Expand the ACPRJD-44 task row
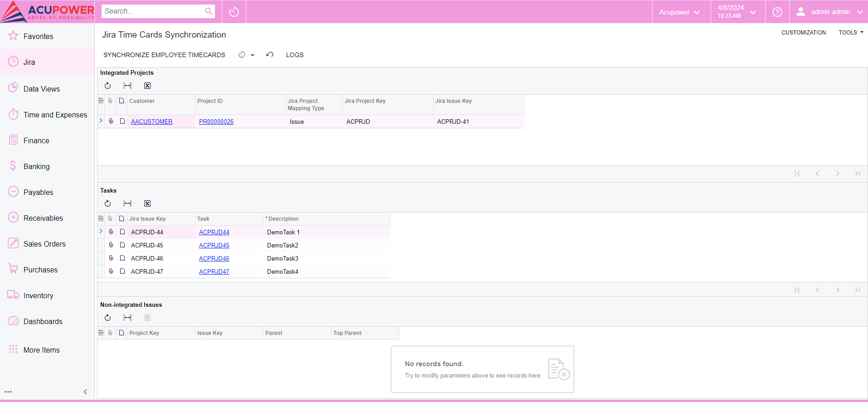Viewport: 868px width, 402px height. [101, 232]
